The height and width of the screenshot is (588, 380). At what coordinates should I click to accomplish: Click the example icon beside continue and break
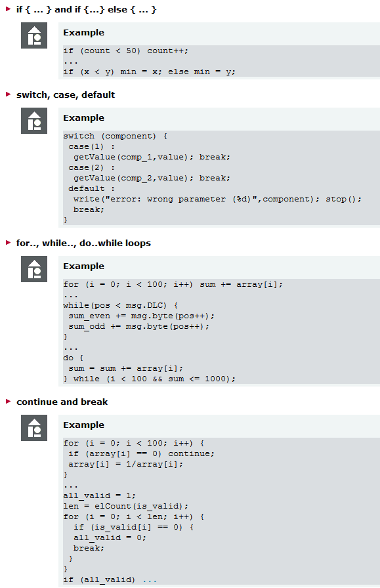point(34,428)
